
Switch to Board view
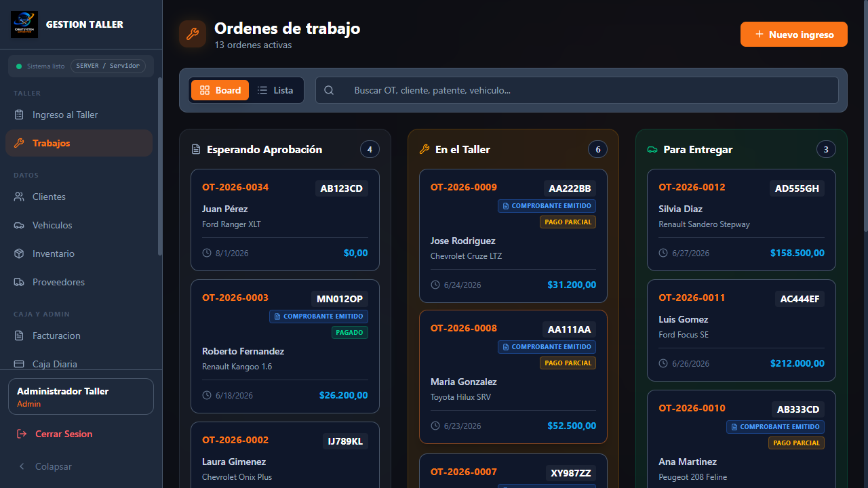pyautogui.click(x=220, y=90)
